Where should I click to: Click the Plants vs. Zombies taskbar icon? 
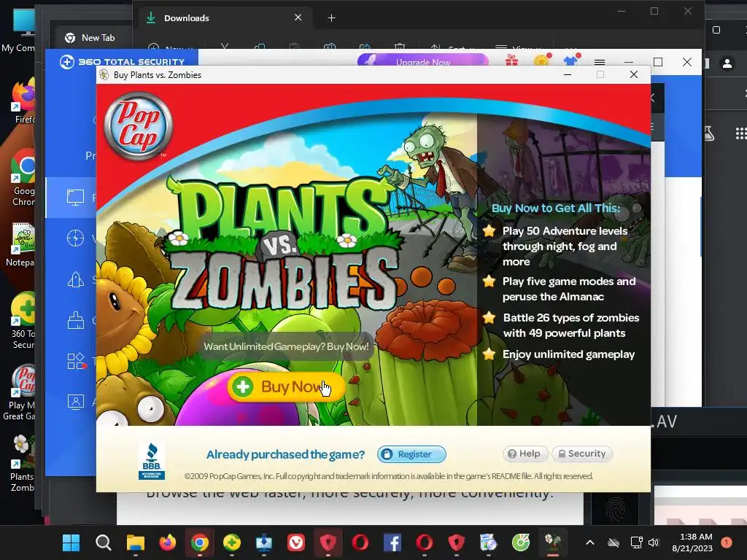point(553,542)
